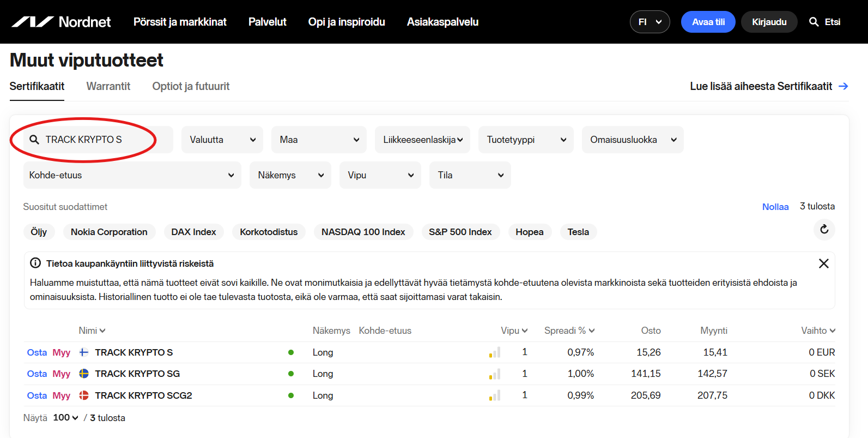This screenshot has width=868, height=438.
Task: Switch to the Warrantit tab
Action: click(x=108, y=86)
